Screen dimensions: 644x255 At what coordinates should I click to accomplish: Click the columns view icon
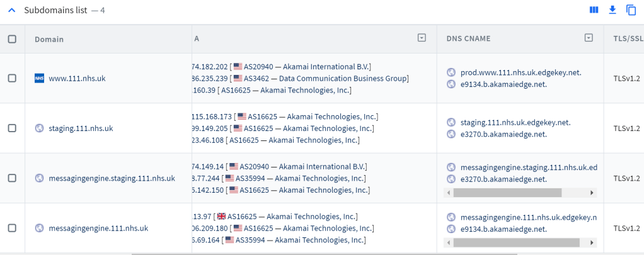coord(594,10)
